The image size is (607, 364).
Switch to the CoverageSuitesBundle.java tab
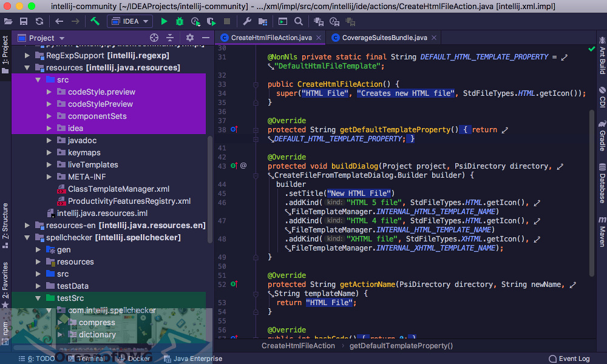click(x=383, y=37)
